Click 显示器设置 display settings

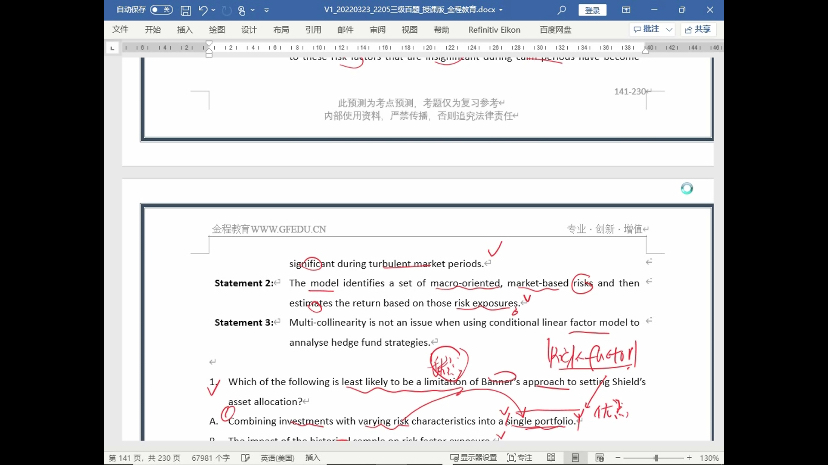coord(473,458)
